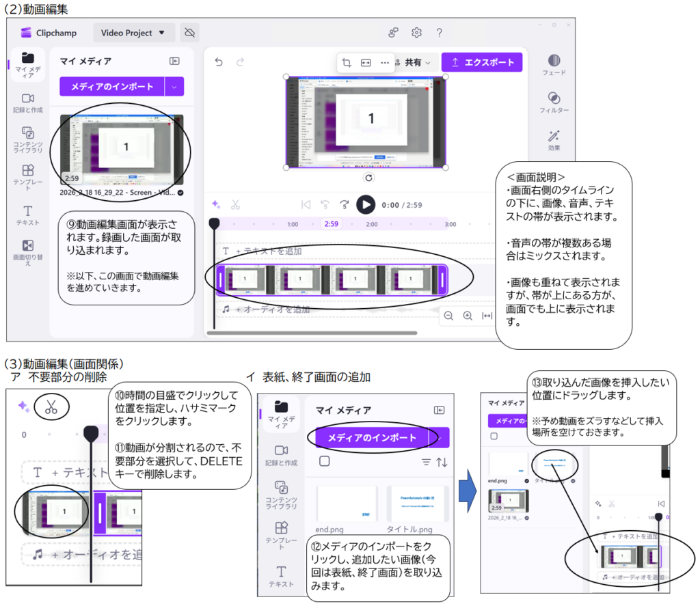The image size is (700, 606).
Task: Click the sort arrows icon in media panel
Action: [442, 463]
